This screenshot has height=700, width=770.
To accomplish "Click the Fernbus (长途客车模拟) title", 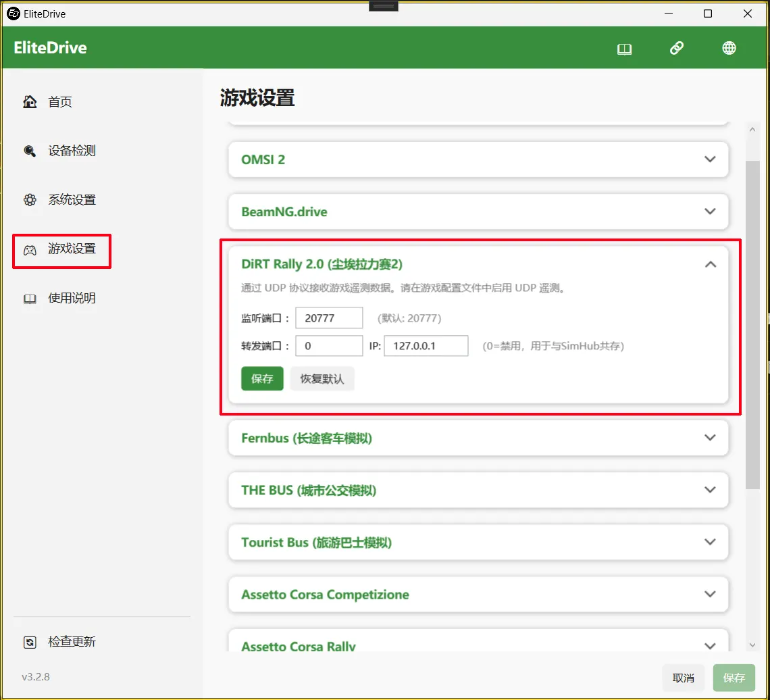I will click(x=307, y=438).
